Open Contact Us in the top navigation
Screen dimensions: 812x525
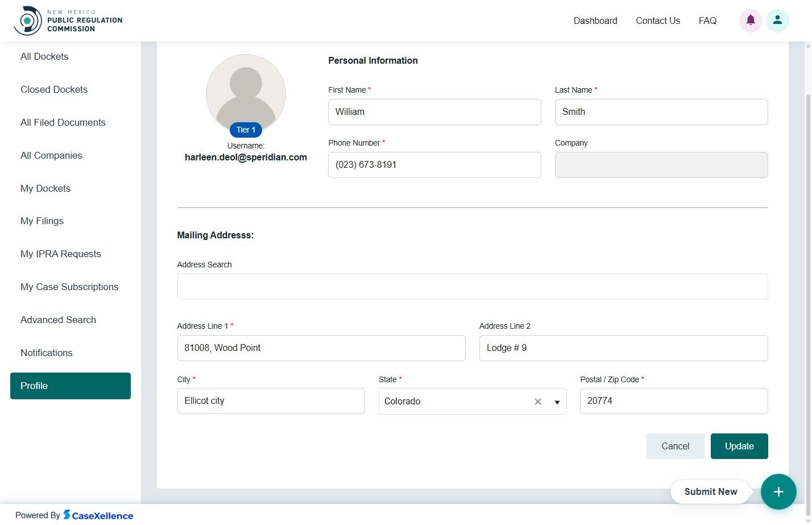tap(658, 20)
